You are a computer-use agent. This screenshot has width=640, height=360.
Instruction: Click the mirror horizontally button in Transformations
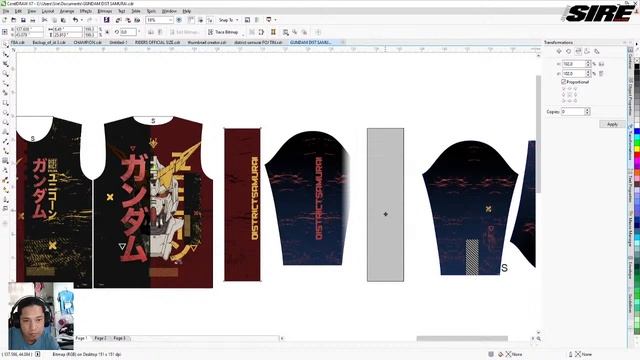601,64
